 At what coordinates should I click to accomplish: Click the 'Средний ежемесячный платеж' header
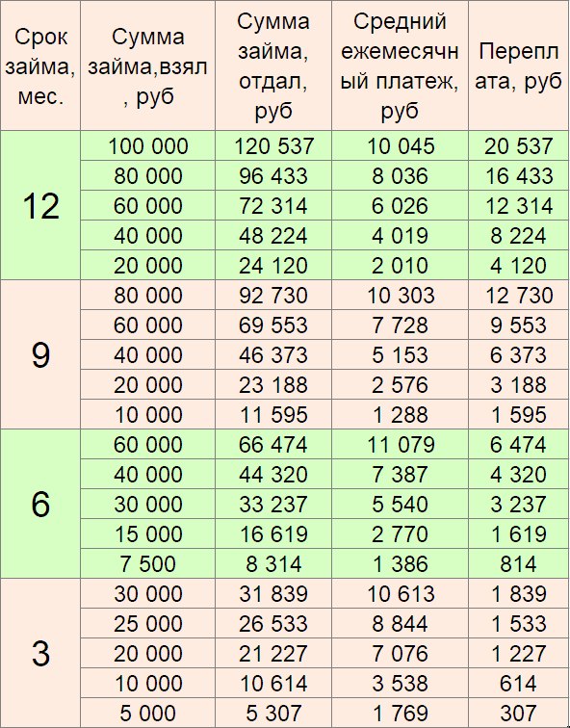coord(400,65)
